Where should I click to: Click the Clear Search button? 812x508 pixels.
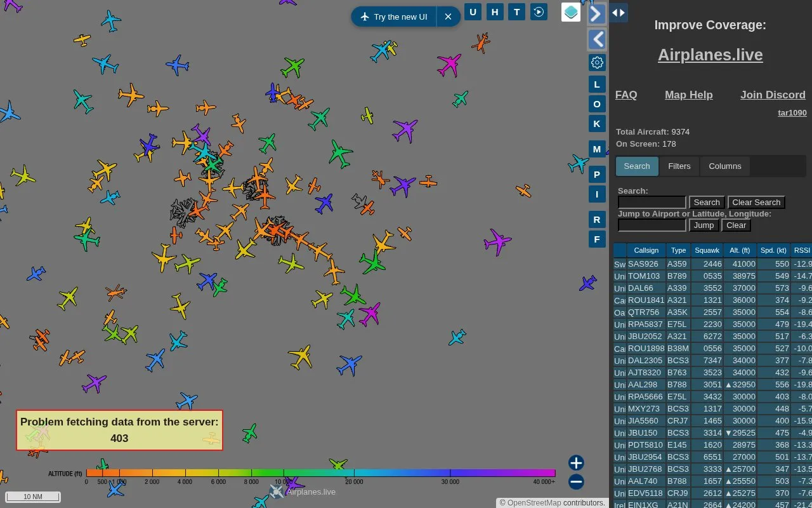pyautogui.click(x=756, y=203)
